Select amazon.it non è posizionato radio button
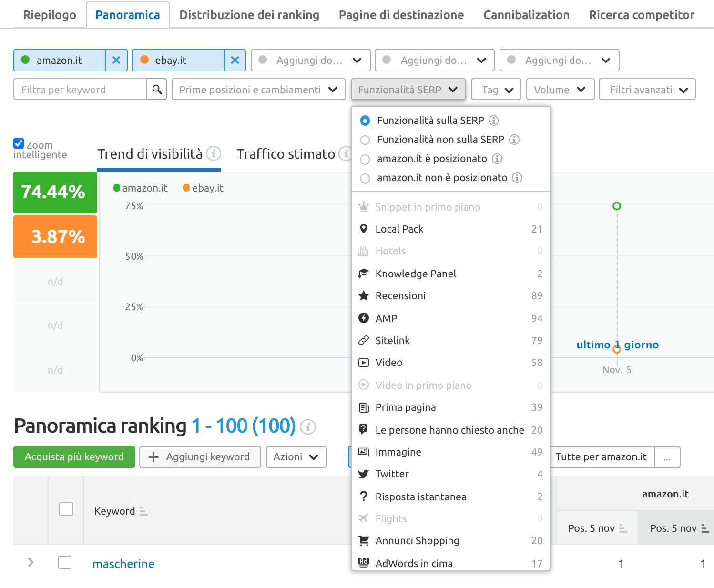 point(365,178)
